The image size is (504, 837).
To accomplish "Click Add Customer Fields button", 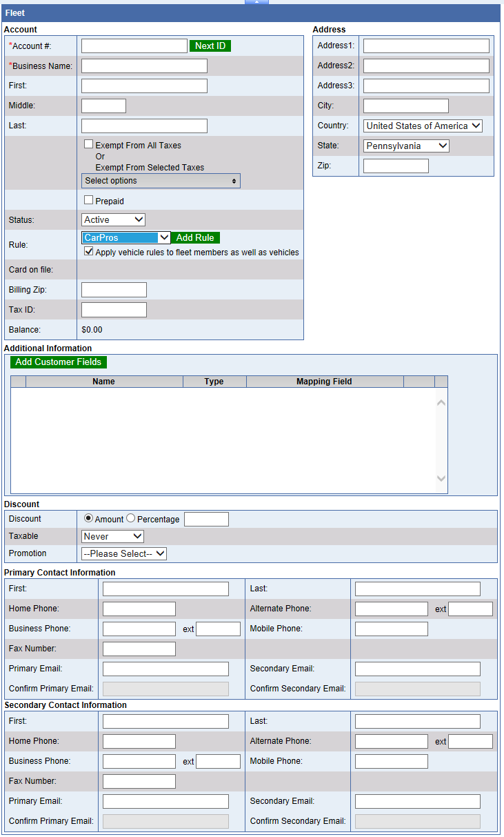I will tap(59, 362).
